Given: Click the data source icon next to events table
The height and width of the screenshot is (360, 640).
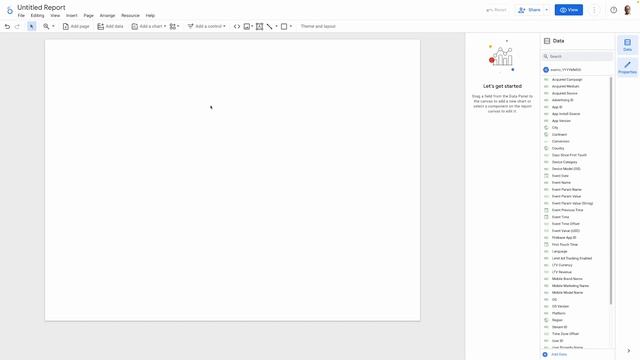Looking at the screenshot, I should 546,70.
